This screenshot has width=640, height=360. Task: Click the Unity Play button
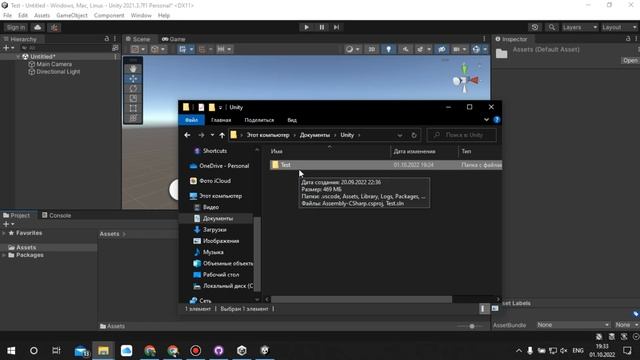pyautogui.click(x=307, y=27)
